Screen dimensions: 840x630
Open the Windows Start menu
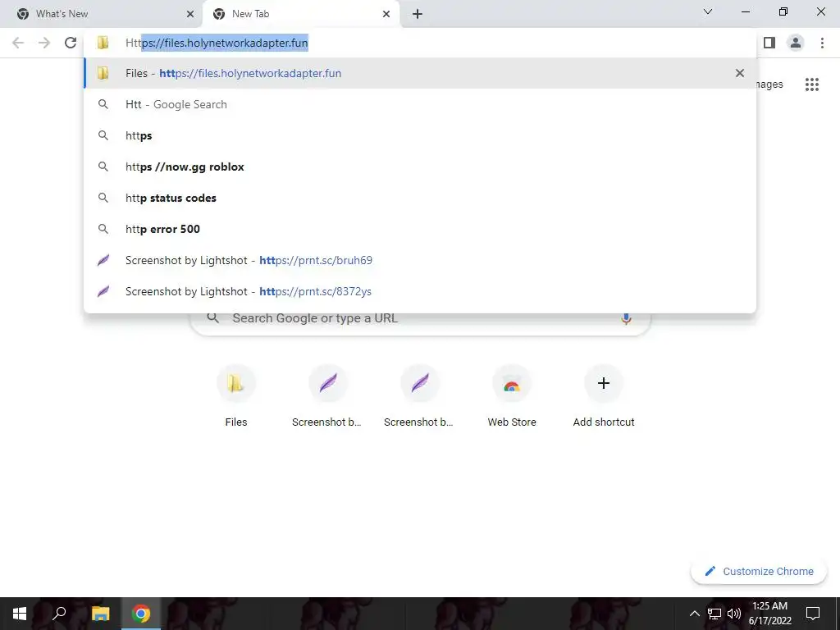tap(20, 614)
